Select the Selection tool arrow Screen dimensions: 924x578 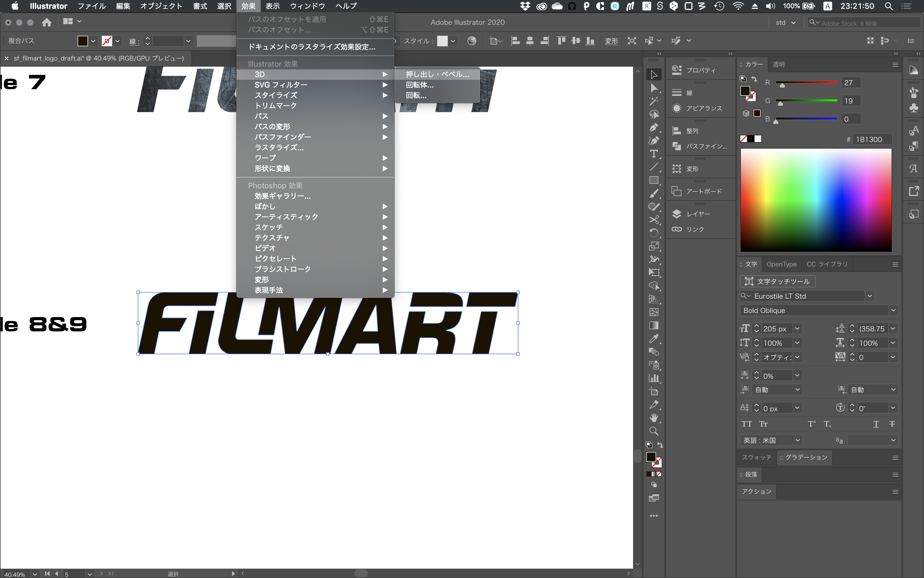point(654,75)
